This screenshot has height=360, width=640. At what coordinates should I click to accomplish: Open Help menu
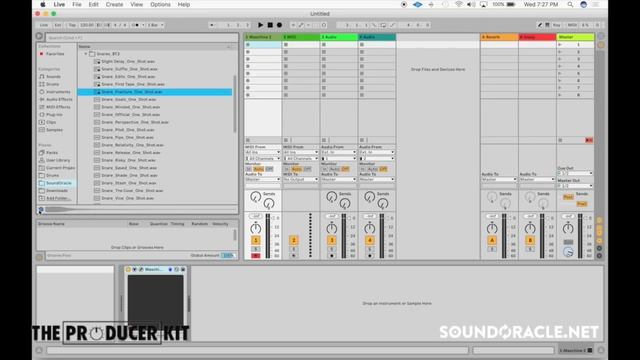pyautogui.click(x=184, y=4)
